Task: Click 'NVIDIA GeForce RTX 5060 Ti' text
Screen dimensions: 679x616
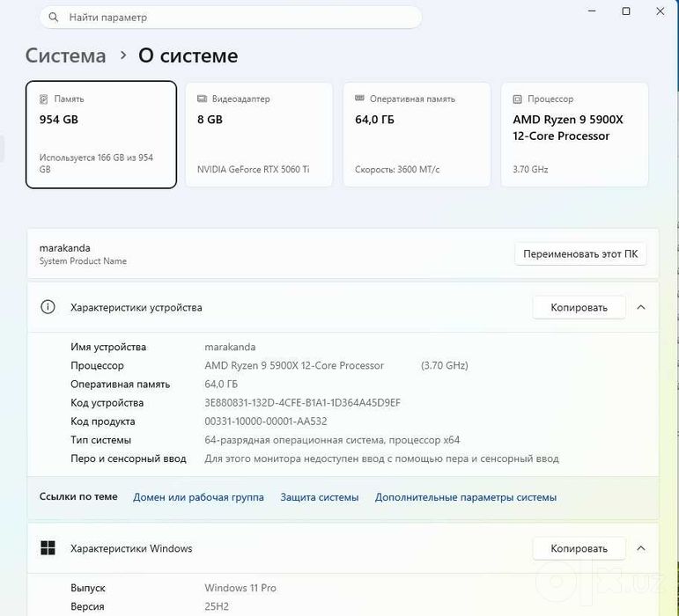Action: [254, 170]
